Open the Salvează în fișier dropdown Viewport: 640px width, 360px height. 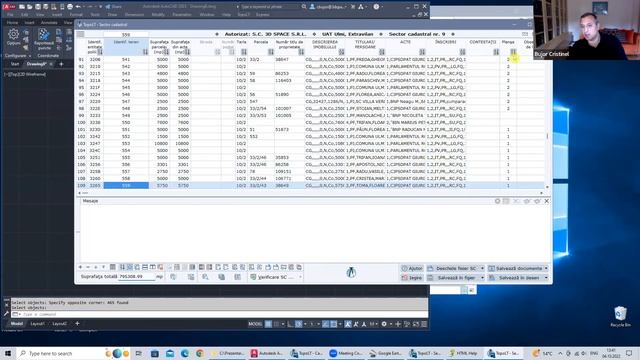point(482,278)
